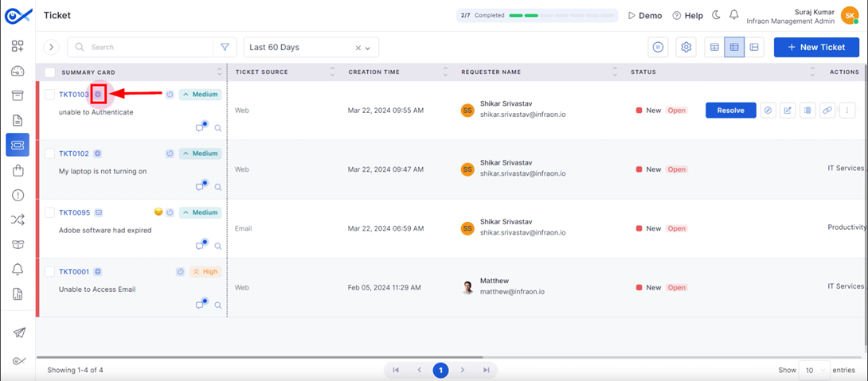This screenshot has height=381, width=868.
Task: Open the Last 60 Days date range dropdown
Action: [x=311, y=47]
